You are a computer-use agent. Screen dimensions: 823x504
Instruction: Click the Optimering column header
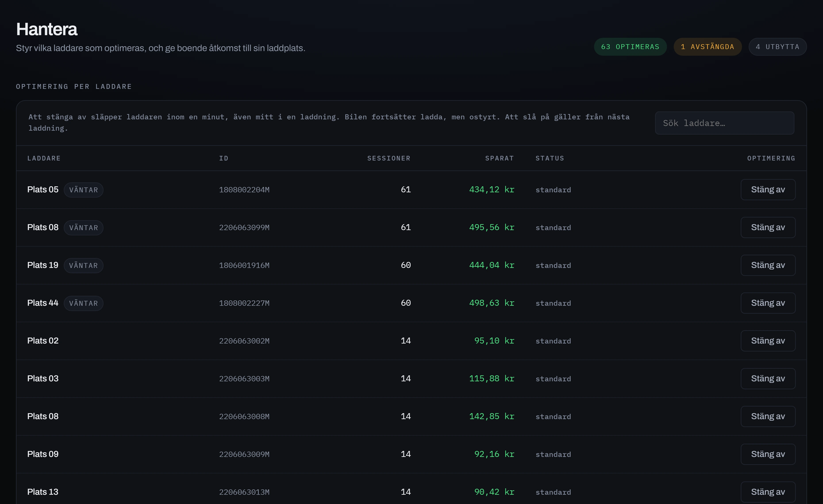(771, 158)
